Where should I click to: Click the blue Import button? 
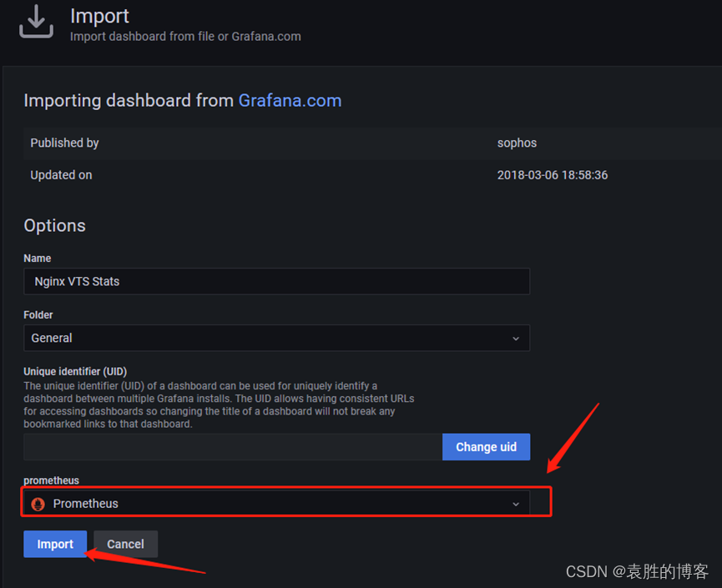coord(55,544)
